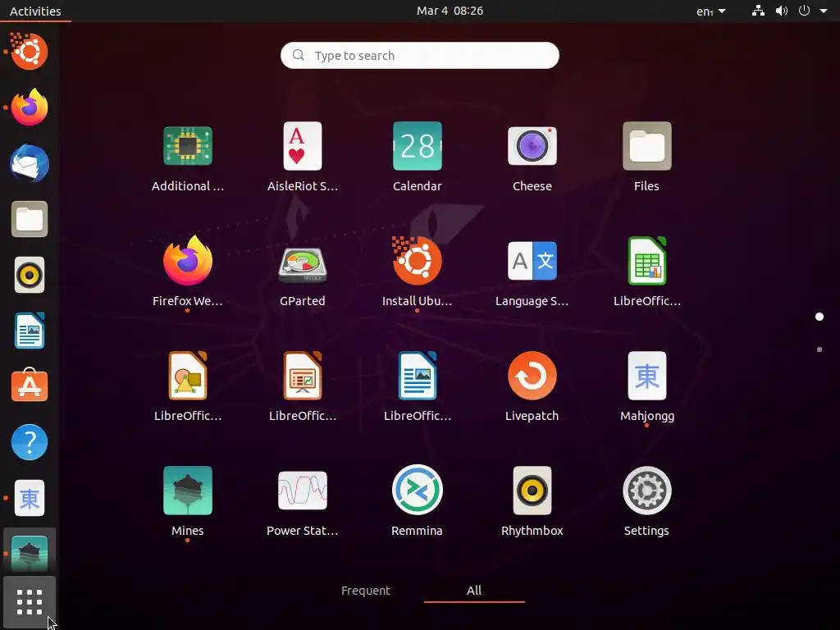
Task: Launch Install Ubuntu from app grid
Action: pyautogui.click(x=418, y=261)
